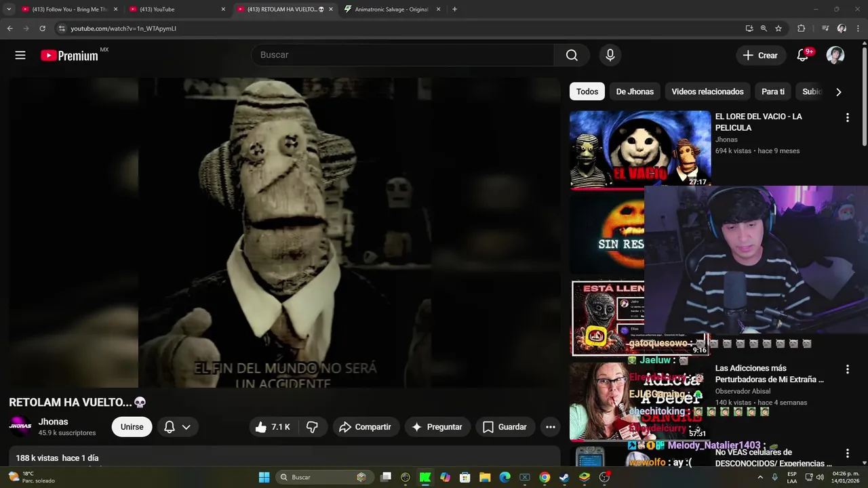Open media controls in Chrome toolbar
Image resolution: width=868 pixels, height=488 pixels.
825,28
